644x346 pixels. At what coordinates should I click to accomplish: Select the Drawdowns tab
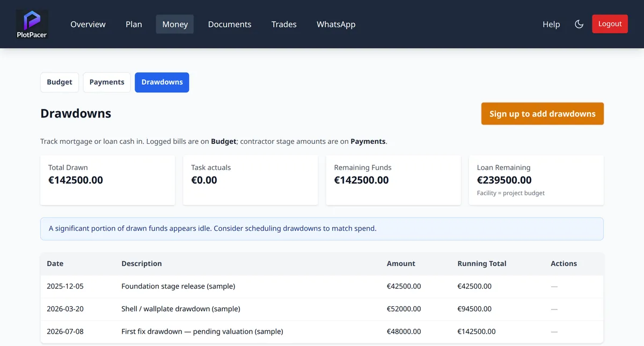click(162, 82)
